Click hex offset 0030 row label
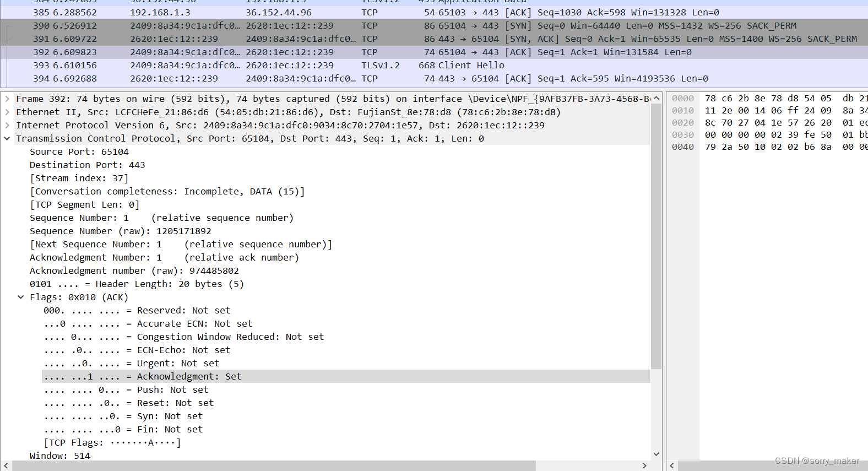The width and height of the screenshot is (868, 471). (683, 135)
